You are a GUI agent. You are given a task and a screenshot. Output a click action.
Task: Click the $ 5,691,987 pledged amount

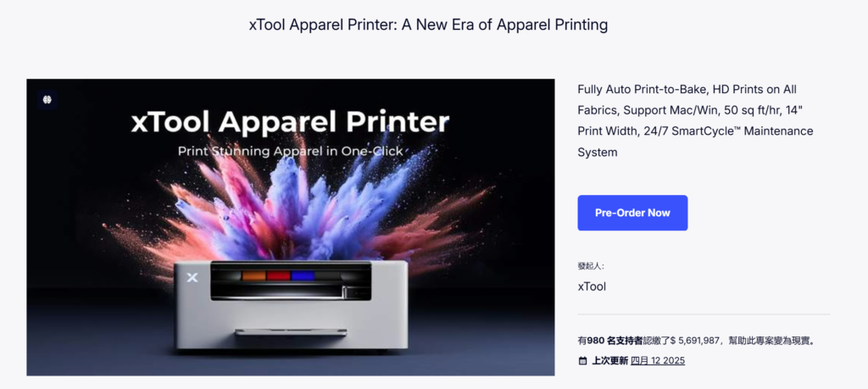pyautogui.click(x=692, y=341)
